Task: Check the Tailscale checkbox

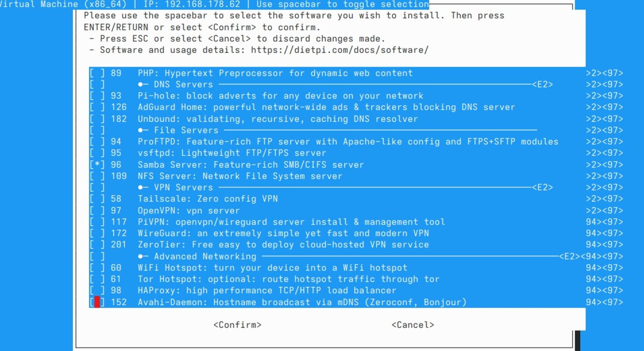Action: [97, 199]
